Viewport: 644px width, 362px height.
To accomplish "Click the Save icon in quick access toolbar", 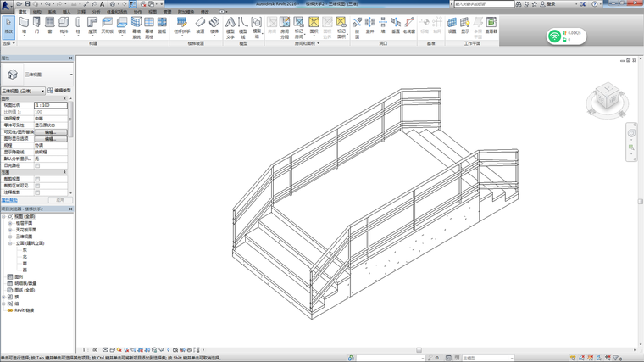I will (27, 3).
